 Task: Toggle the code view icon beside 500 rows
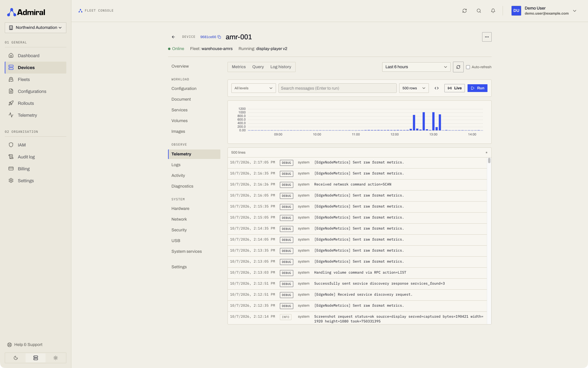click(437, 88)
